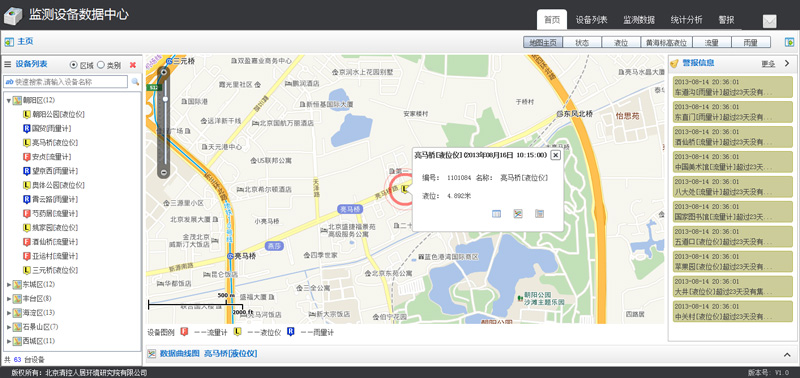Open the mail envelope icon

pos(769,21)
